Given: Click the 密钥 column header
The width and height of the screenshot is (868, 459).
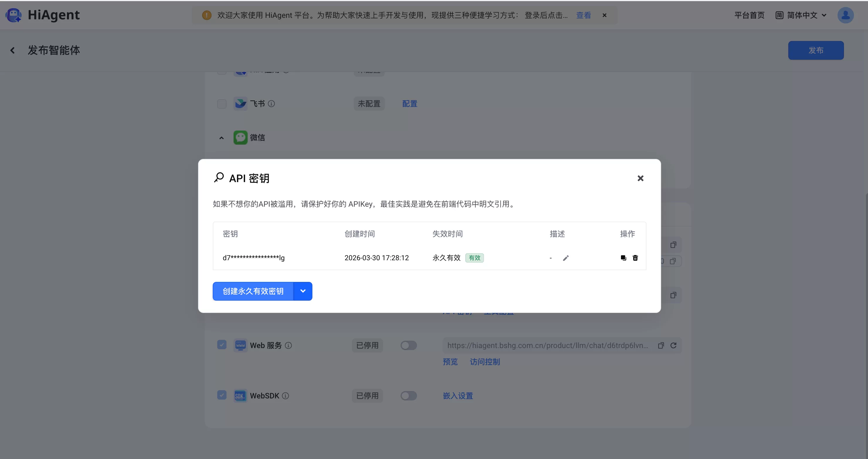Looking at the screenshot, I should click(x=230, y=234).
